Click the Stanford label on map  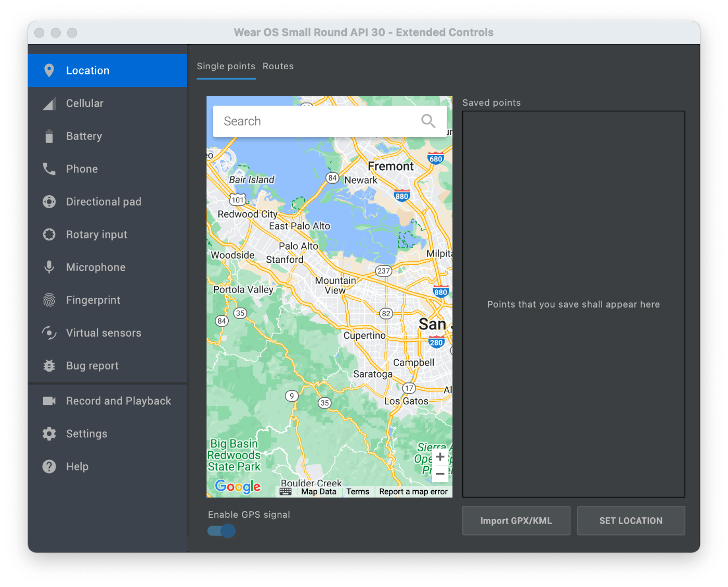284,259
